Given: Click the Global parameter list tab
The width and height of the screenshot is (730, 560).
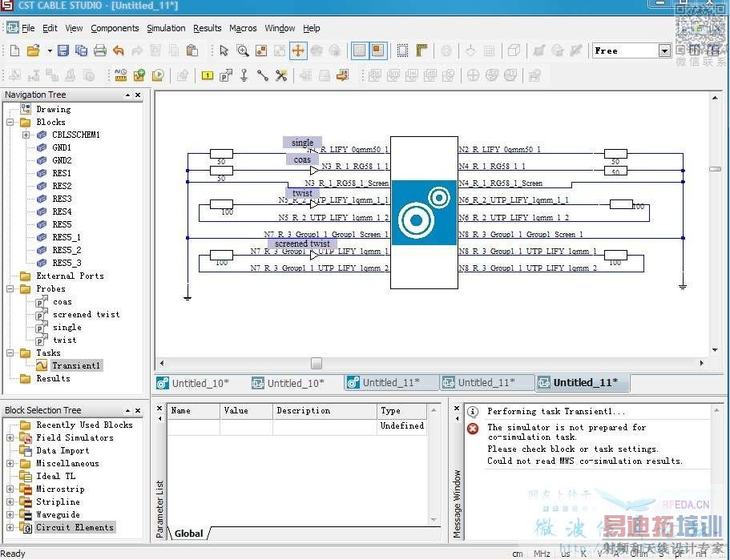Looking at the screenshot, I should [x=189, y=533].
